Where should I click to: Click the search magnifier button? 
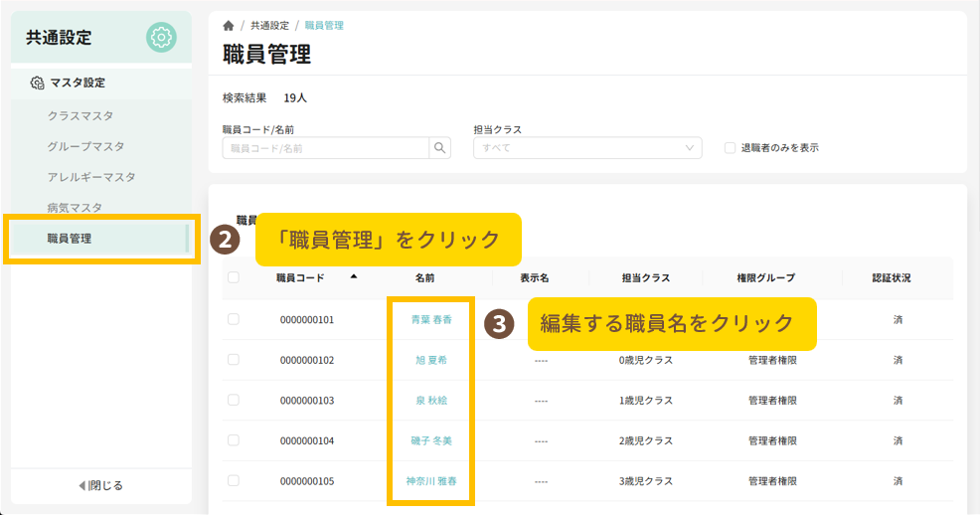coord(439,148)
